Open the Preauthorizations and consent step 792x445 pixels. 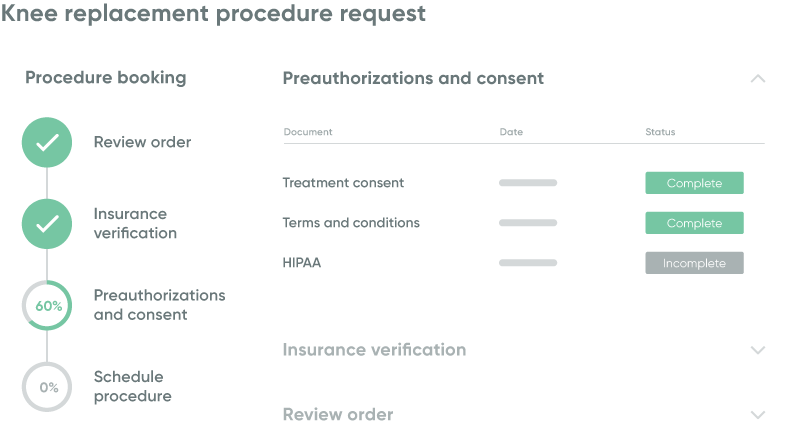click(x=159, y=305)
